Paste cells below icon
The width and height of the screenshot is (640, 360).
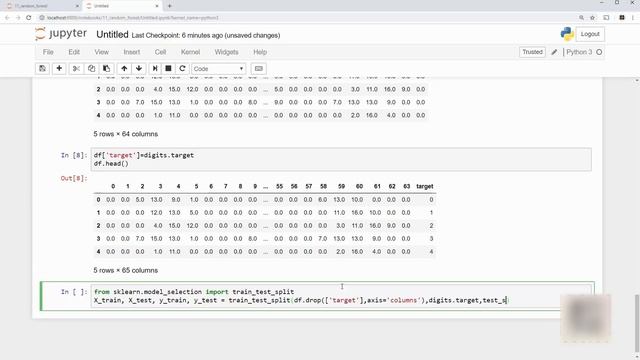[x=107, y=69]
